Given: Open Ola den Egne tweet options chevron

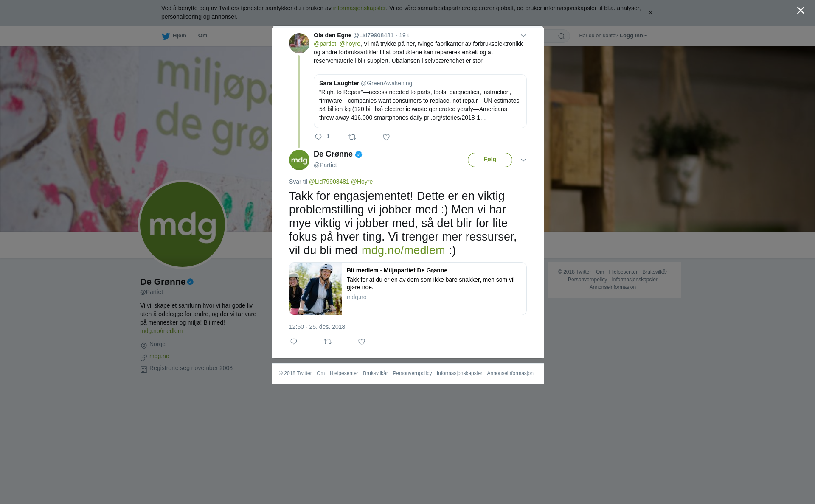Looking at the screenshot, I should coord(523,36).
